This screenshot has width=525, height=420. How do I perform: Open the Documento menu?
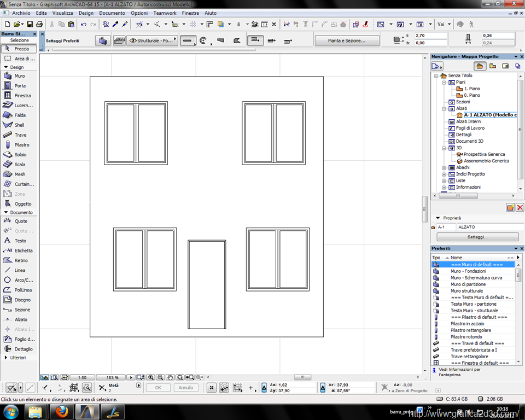pos(112,13)
